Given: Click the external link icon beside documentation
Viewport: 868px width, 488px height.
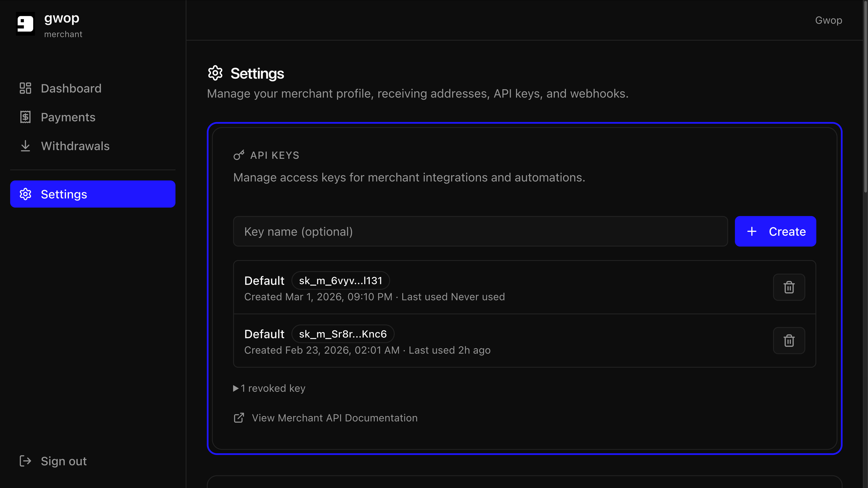Looking at the screenshot, I should [239, 418].
